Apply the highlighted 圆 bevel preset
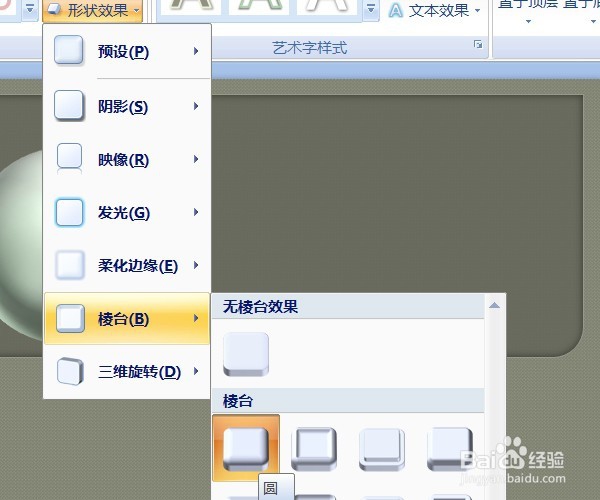This screenshot has width=600, height=500. tap(246, 448)
